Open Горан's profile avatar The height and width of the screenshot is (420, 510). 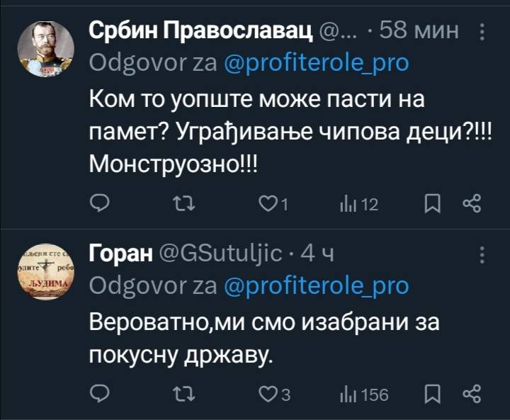(45, 272)
